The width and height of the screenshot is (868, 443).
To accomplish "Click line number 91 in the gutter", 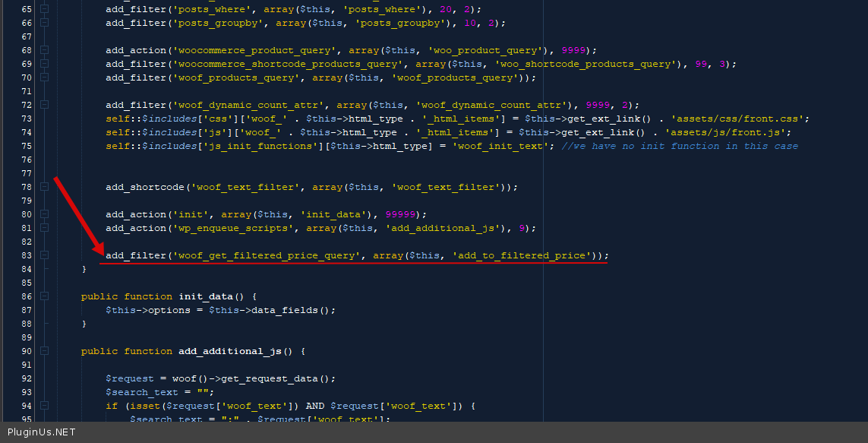I will 26,365.
